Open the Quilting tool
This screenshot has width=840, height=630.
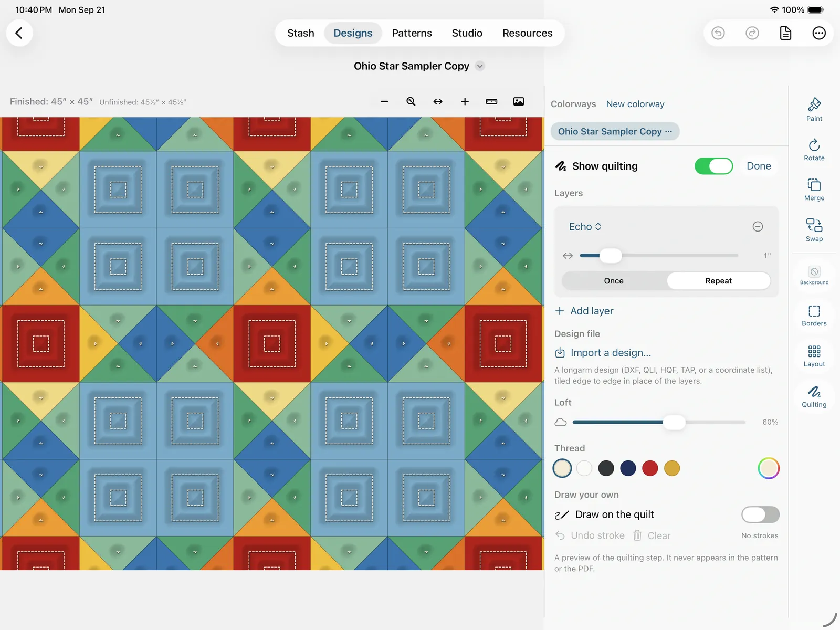[x=814, y=396]
